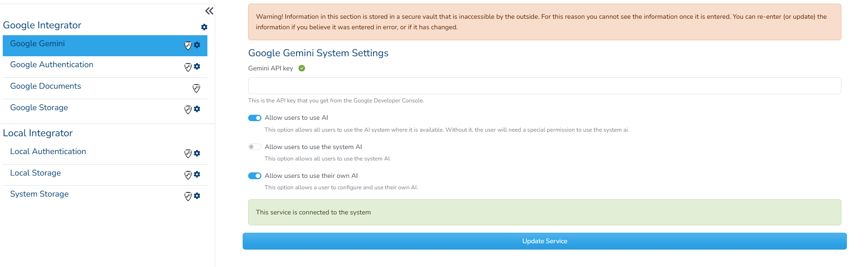Collapse the sidebar with the double chevron

[x=209, y=11]
